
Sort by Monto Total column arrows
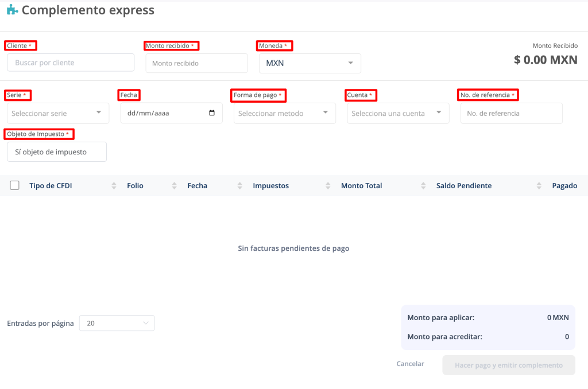[423, 185]
